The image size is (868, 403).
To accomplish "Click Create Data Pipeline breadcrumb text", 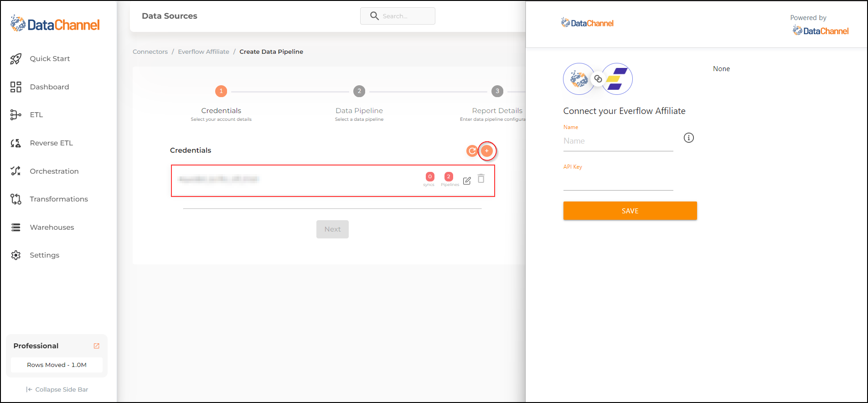I will click(271, 52).
